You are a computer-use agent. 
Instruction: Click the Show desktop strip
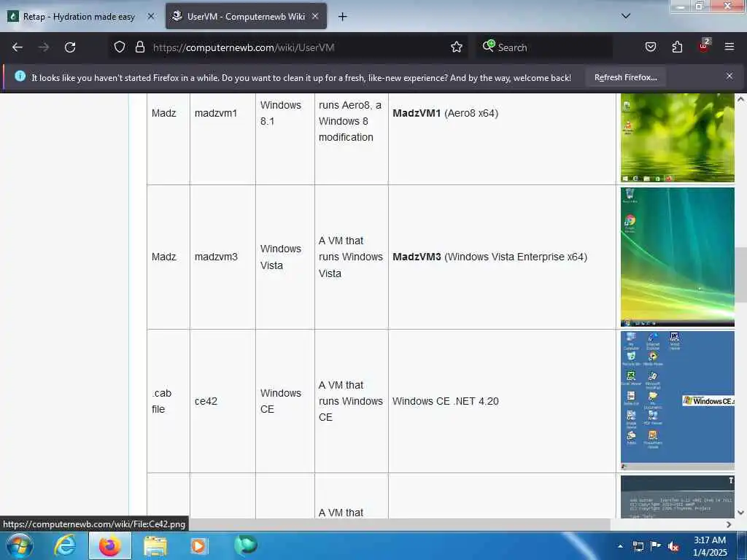(x=742, y=545)
